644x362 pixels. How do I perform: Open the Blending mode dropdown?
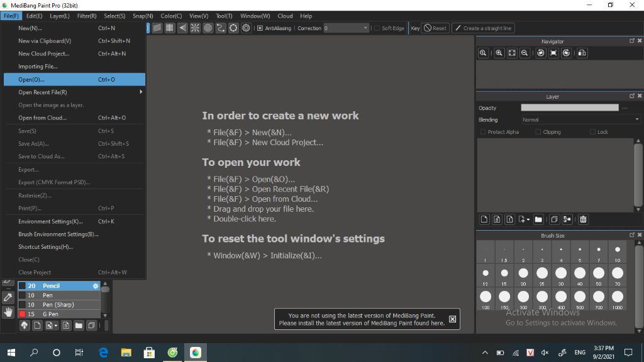tap(580, 120)
